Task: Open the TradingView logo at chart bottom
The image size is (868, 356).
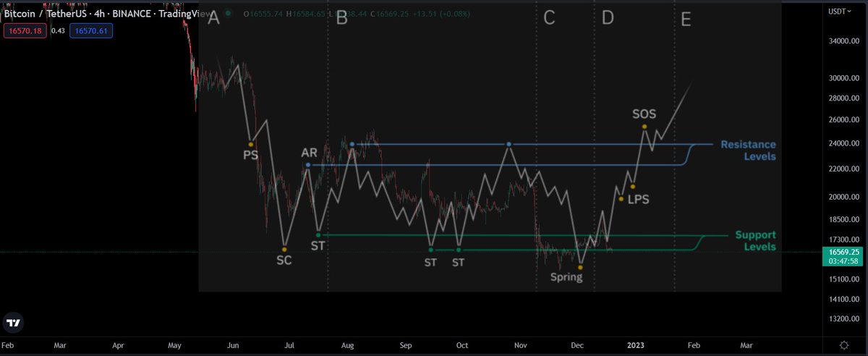Action: [x=13, y=323]
